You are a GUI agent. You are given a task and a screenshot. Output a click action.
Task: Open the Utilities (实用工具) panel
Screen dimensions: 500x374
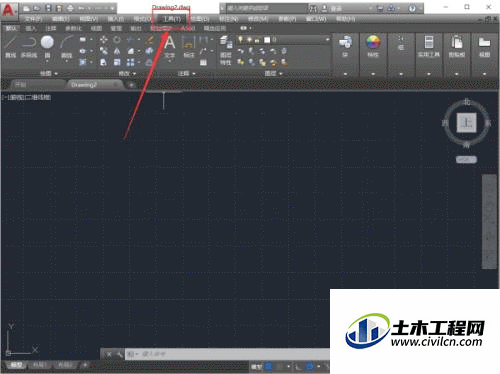[429, 47]
